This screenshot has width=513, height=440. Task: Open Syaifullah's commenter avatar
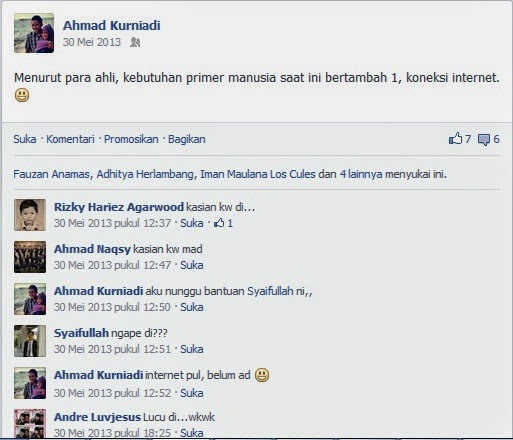[30, 341]
